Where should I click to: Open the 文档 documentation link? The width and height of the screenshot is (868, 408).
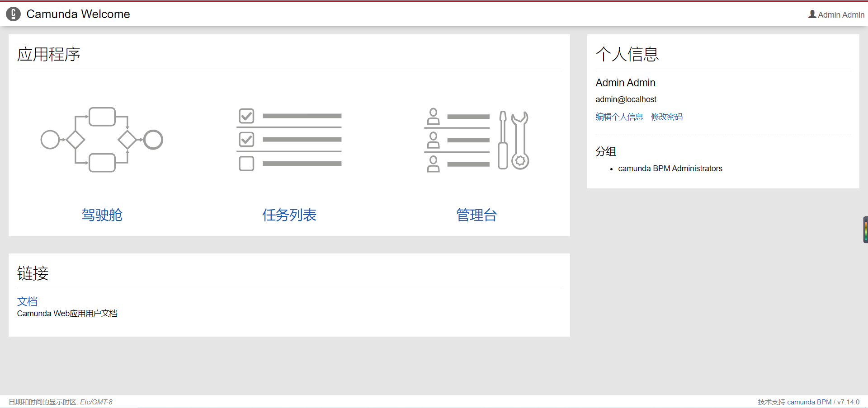[x=27, y=301]
